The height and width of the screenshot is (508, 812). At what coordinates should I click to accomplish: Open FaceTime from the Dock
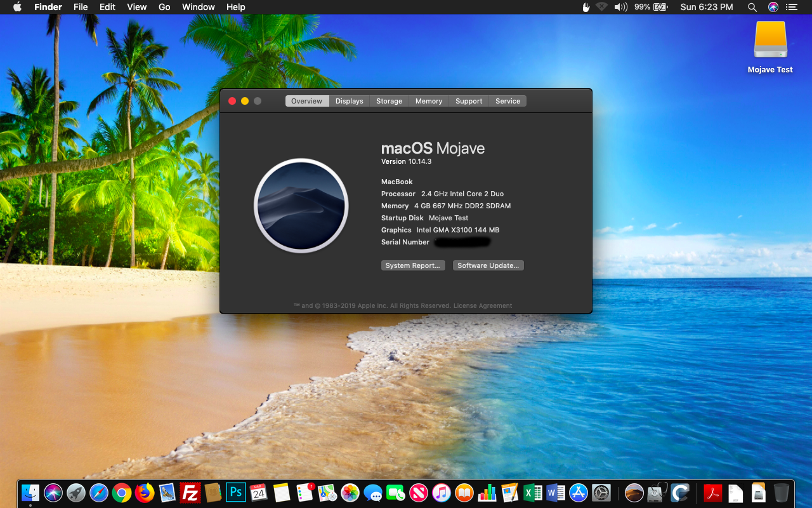[x=396, y=493]
